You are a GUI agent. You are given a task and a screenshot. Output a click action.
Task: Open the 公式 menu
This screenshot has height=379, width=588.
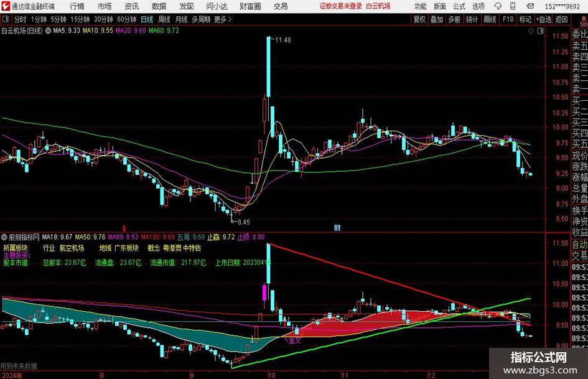tap(459, 6)
